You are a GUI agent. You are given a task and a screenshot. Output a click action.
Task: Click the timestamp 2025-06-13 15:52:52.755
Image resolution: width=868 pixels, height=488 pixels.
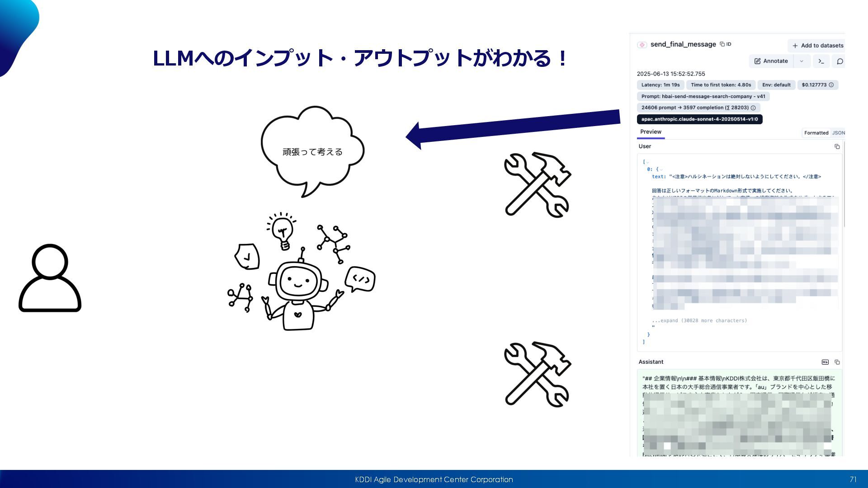pyautogui.click(x=670, y=74)
